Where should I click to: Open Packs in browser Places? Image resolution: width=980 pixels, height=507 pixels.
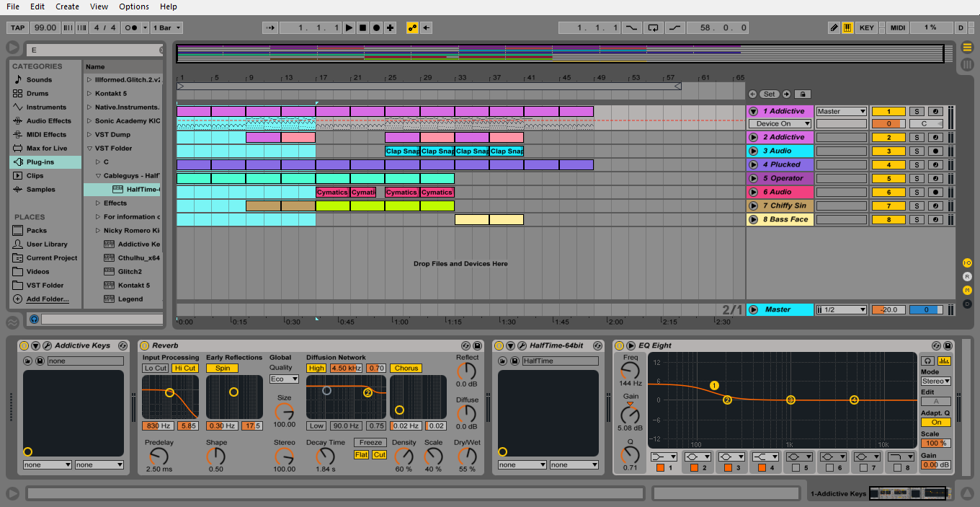point(45,230)
